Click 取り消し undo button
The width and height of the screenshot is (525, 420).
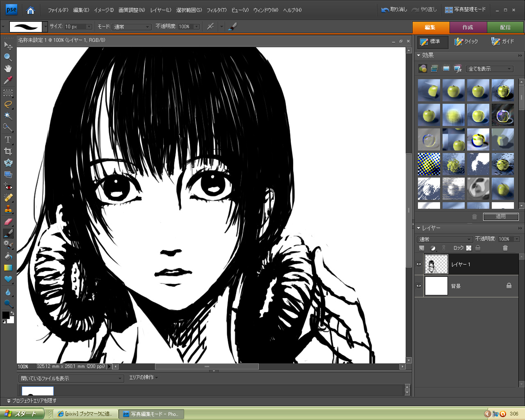(x=394, y=9)
